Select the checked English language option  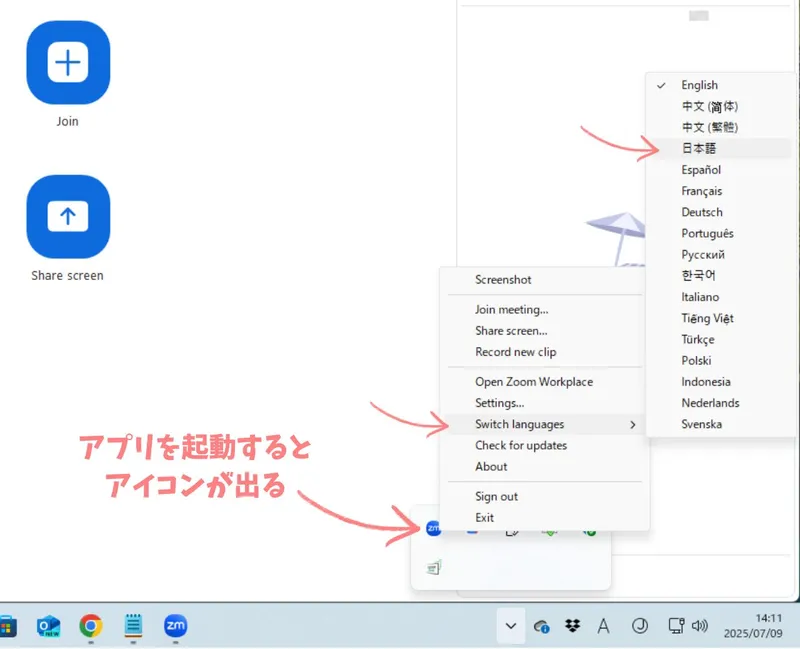699,85
